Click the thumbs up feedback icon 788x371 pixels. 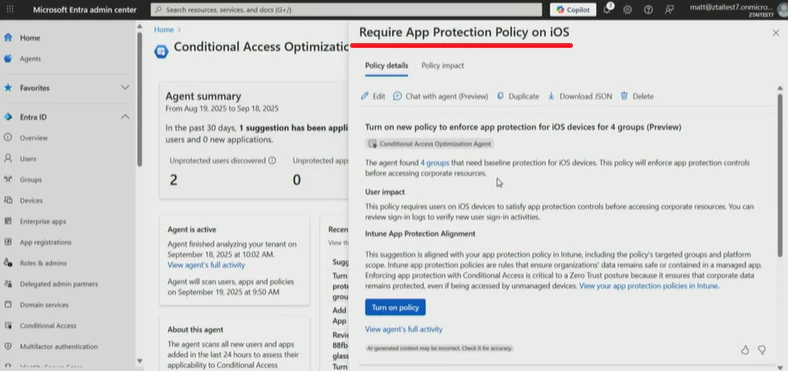tap(745, 349)
